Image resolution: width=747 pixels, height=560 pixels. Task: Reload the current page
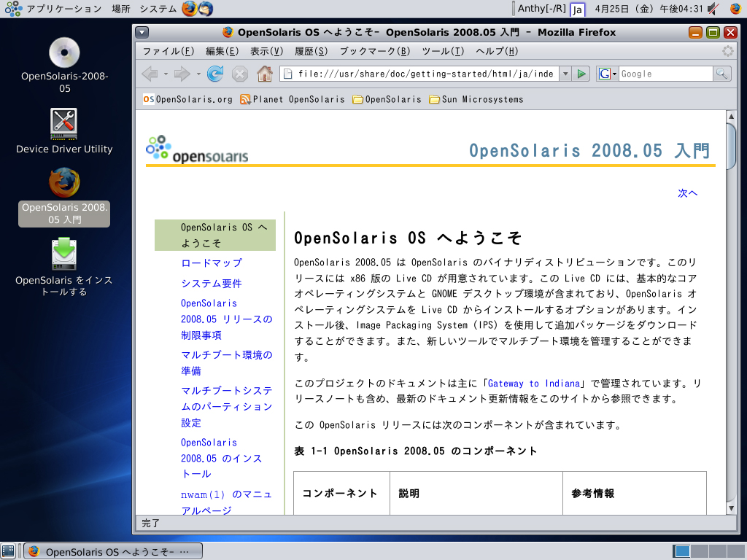pos(215,74)
